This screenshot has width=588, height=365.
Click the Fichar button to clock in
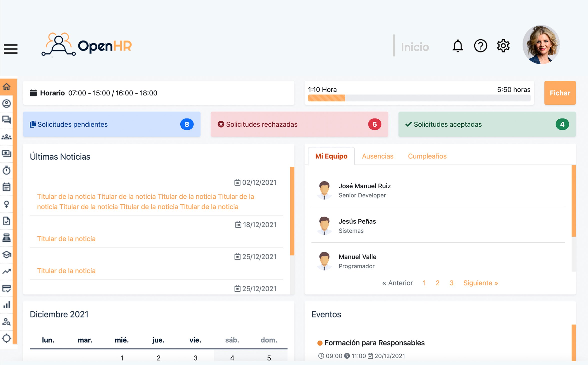point(560,92)
